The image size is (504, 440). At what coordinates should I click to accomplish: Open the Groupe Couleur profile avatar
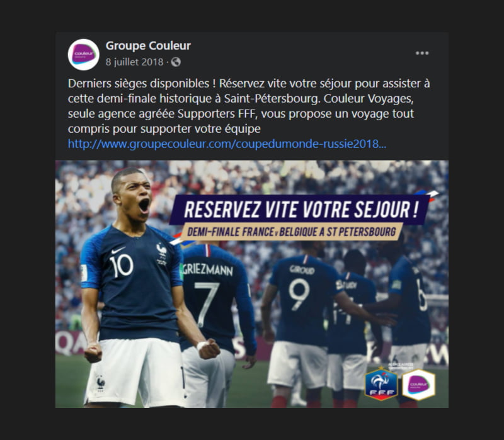[84, 55]
